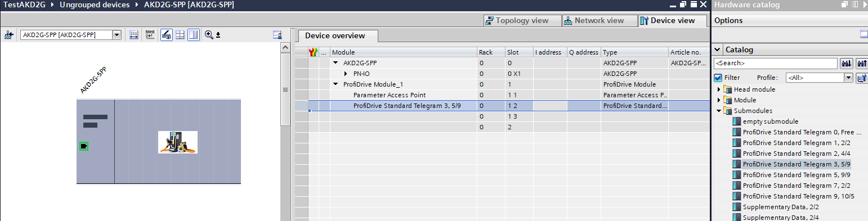This screenshot has height=221, width=868.
Task: Click the Module cell icon of Head module folder
Action: pyautogui.click(x=728, y=89)
